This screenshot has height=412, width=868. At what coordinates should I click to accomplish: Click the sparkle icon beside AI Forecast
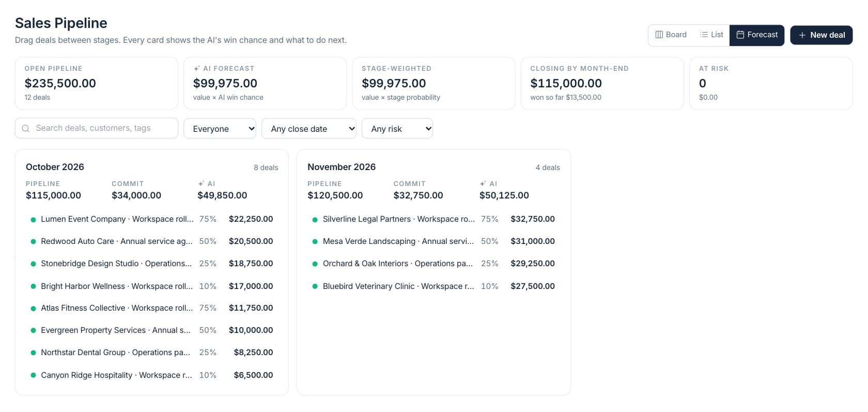(197, 68)
